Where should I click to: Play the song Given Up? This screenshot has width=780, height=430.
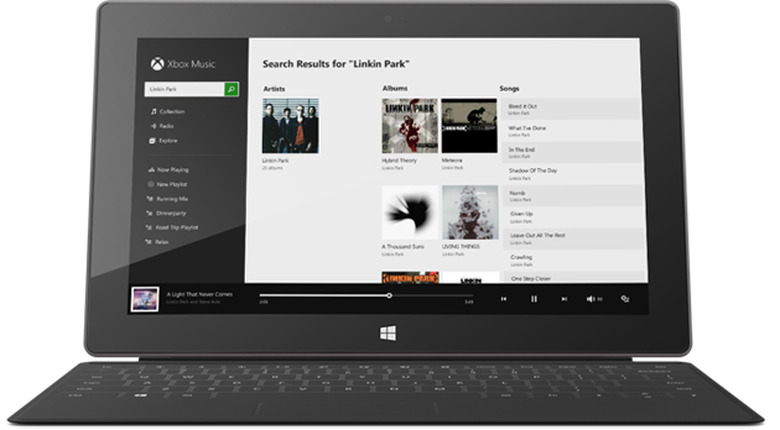tap(574, 217)
